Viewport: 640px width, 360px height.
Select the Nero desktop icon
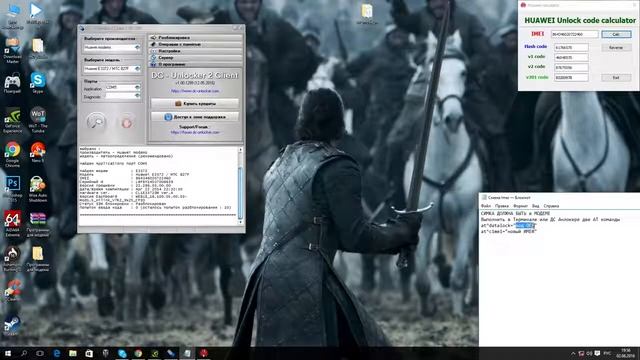click(38, 153)
